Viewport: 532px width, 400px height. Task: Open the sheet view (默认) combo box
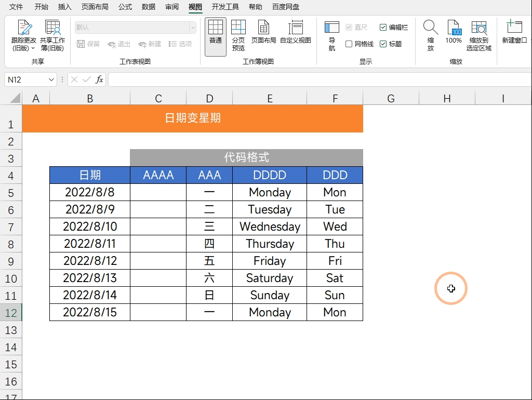(192, 28)
